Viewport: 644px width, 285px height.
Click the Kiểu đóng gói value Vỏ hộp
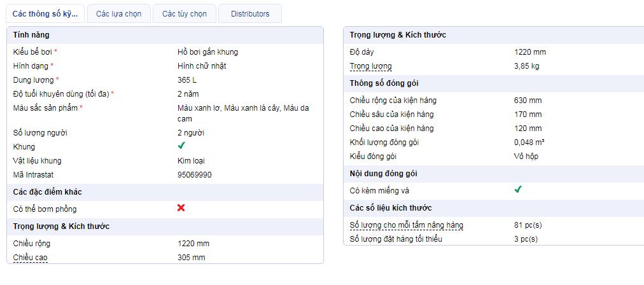click(526, 156)
